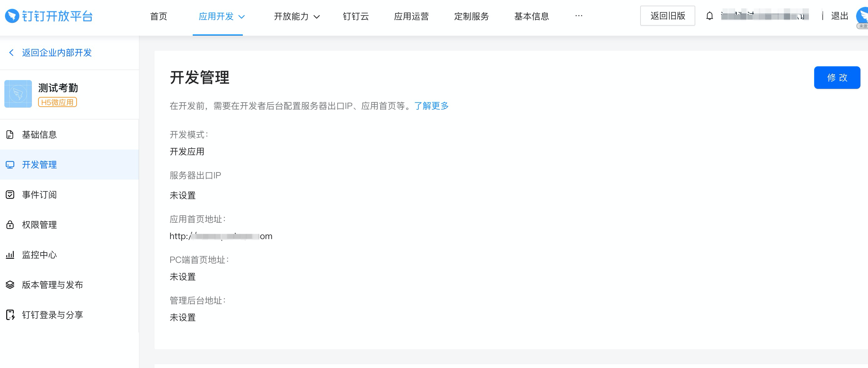Click the 修改 button
Viewport: 868px width, 368px height.
pos(837,78)
